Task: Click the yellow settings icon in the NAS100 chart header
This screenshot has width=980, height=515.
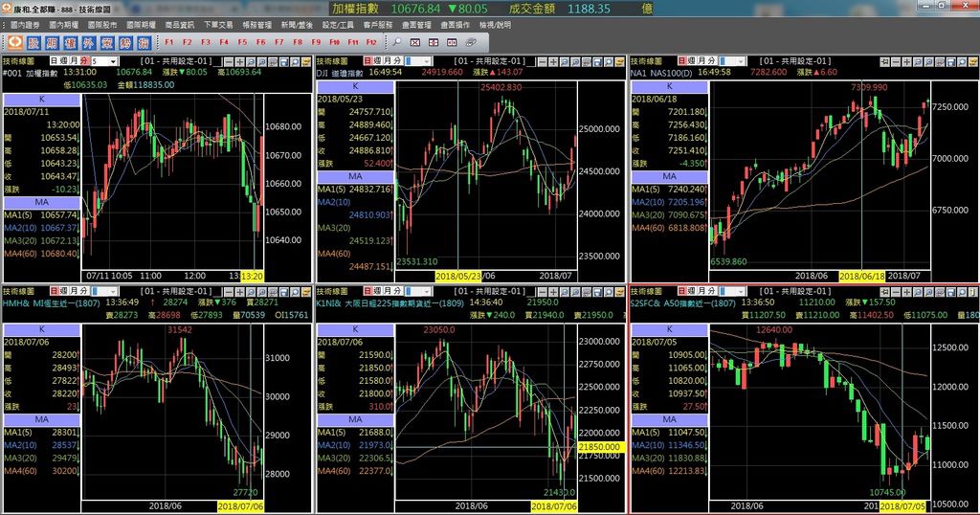Action: click(973, 62)
